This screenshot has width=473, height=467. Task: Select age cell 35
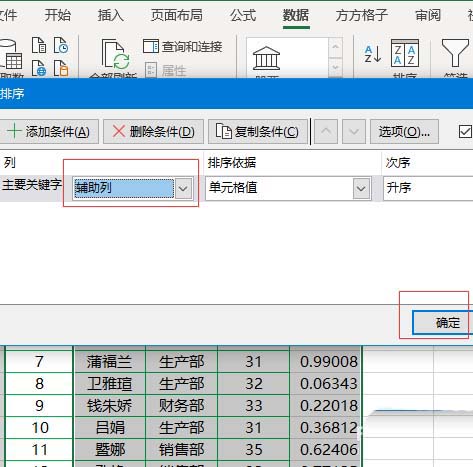coord(253,450)
